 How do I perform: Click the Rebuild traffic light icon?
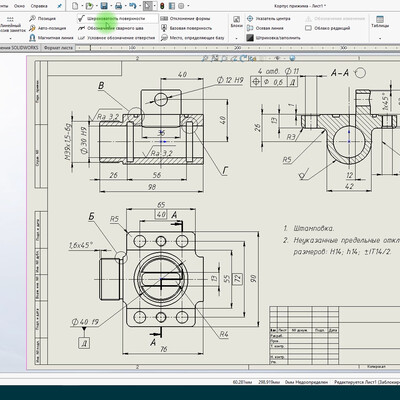click(x=162, y=6)
